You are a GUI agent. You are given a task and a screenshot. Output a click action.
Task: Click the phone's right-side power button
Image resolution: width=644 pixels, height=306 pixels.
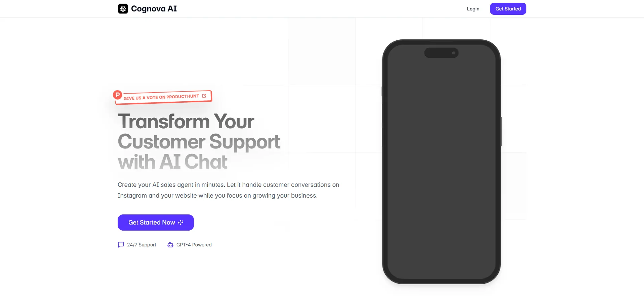click(501, 131)
